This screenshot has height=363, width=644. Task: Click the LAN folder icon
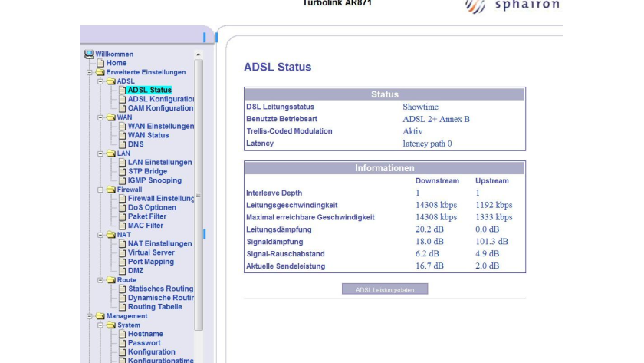tap(111, 153)
